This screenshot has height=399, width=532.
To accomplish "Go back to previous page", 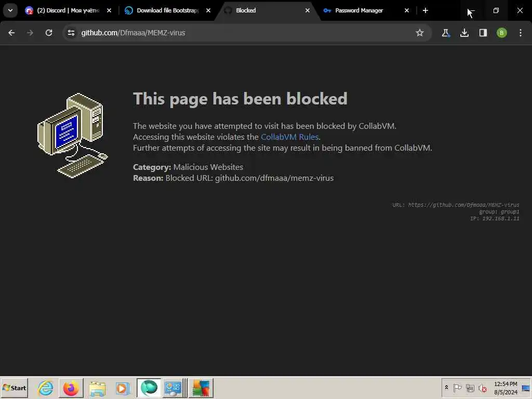I will click(x=11, y=33).
